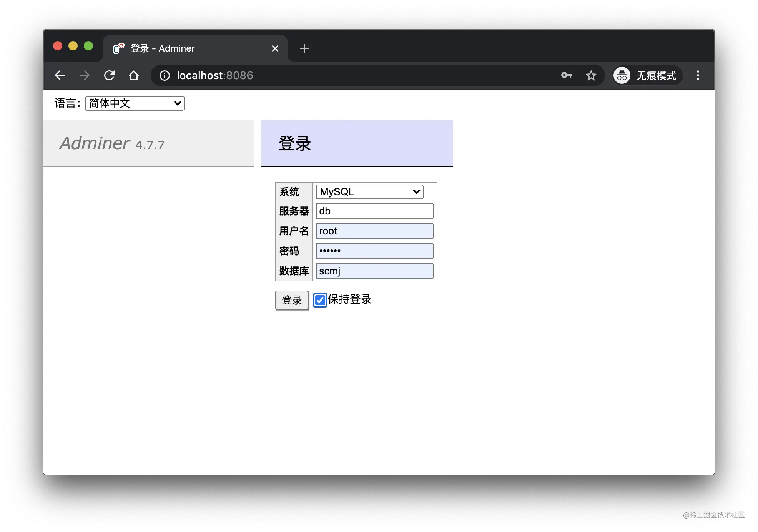Click the 数据库 label

pyautogui.click(x=294, y=271)
